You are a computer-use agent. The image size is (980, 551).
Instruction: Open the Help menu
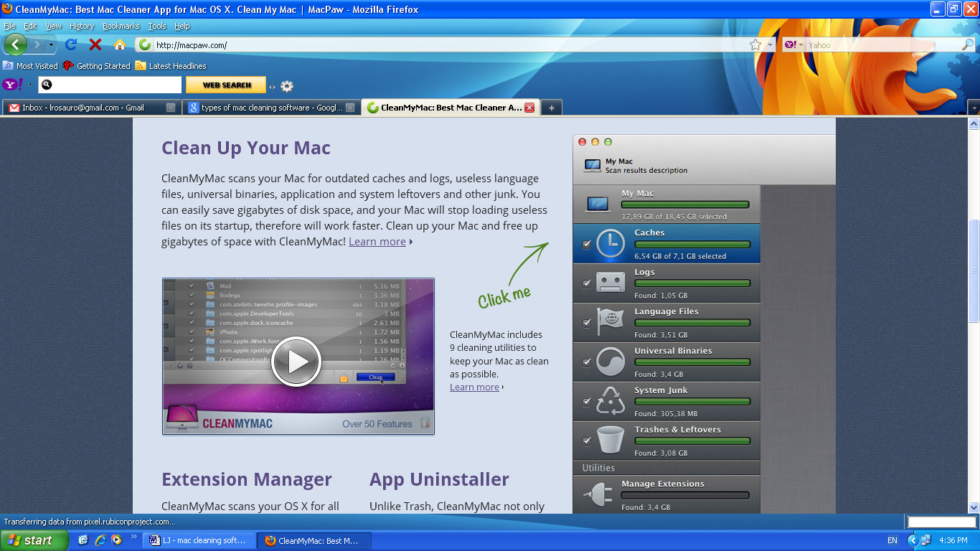[x=182, y=26]
